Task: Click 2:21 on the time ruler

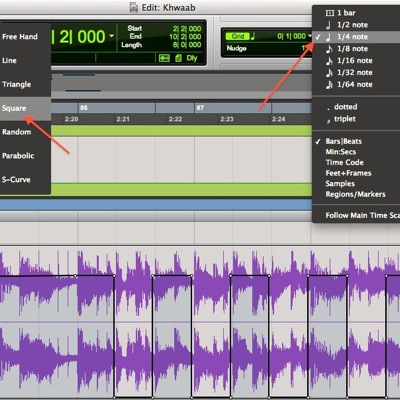Action: (123, 119)
